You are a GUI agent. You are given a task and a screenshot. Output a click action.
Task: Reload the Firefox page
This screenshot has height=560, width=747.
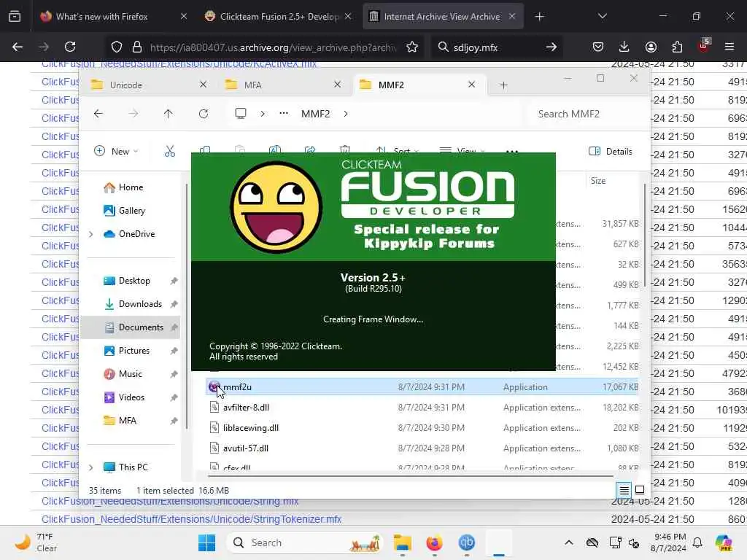pyautogui.click(x=70, y=47)
